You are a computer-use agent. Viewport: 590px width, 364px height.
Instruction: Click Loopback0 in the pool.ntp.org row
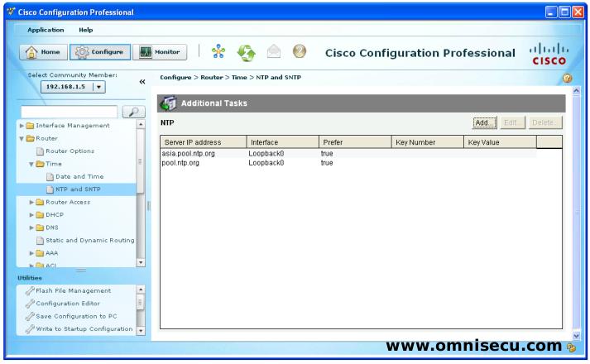click(x=266, y=163)
